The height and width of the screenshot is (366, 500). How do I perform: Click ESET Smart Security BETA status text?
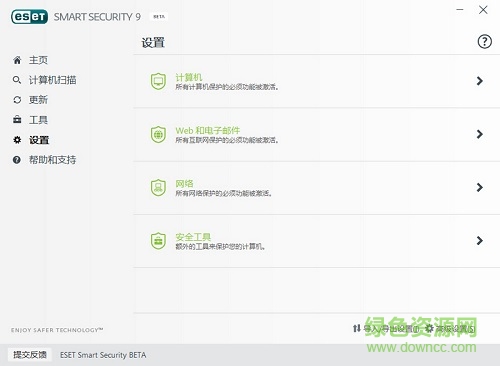click(x=103, y=355)
